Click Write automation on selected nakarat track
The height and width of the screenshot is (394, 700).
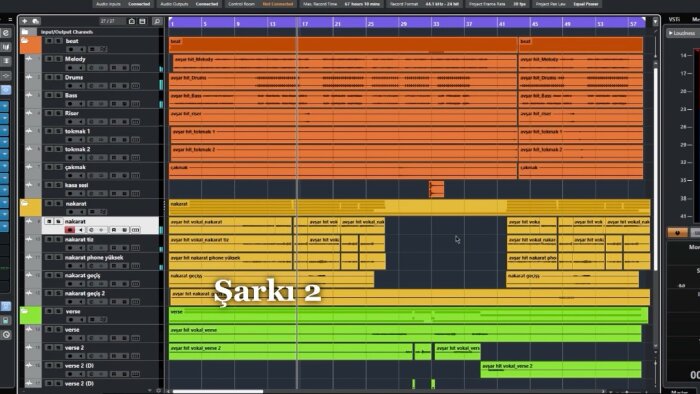pos(125,230)
